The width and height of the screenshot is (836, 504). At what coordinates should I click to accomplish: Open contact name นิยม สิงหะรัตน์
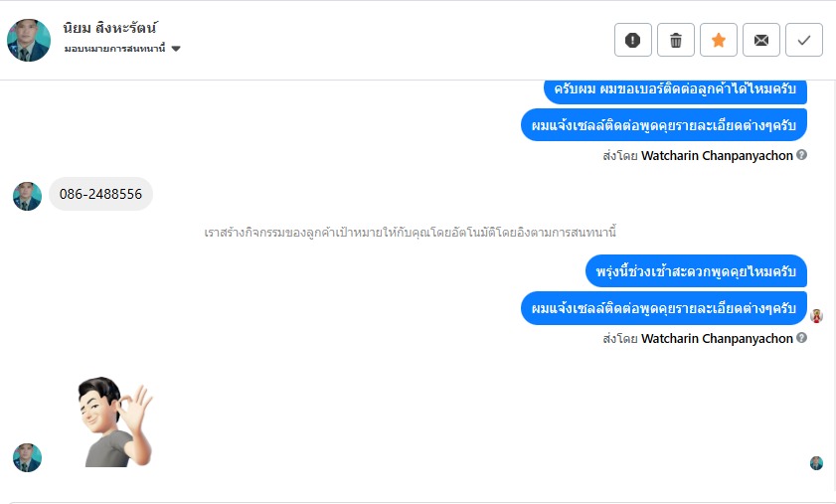(110, 28)
